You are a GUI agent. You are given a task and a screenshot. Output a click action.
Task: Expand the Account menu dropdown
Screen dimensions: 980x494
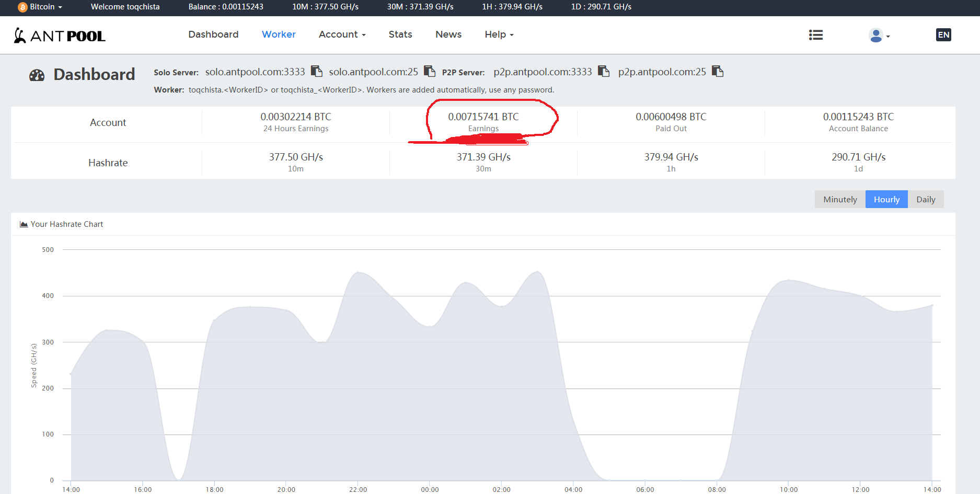tap(342, 35)
